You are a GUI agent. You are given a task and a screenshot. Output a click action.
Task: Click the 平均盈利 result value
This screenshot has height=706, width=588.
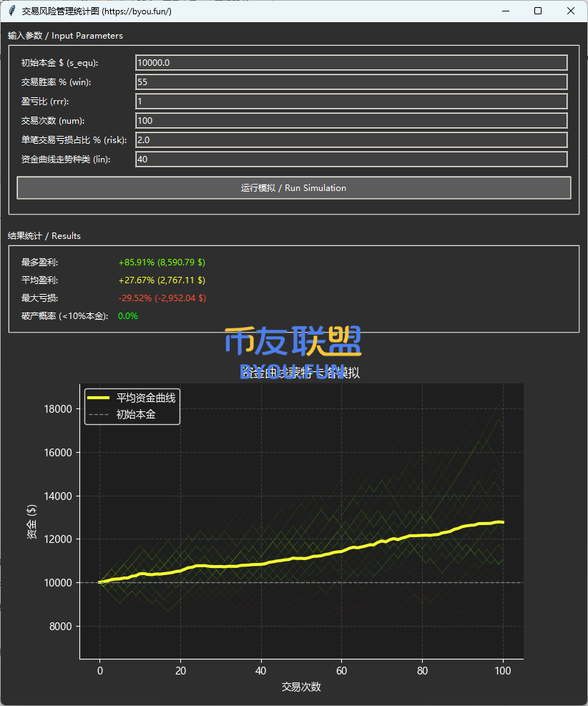point(162,280)
